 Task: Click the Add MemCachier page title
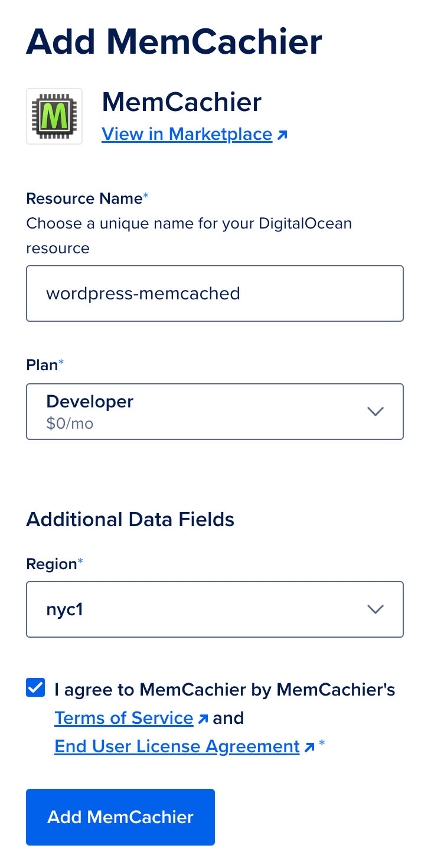tap(174, 41)
